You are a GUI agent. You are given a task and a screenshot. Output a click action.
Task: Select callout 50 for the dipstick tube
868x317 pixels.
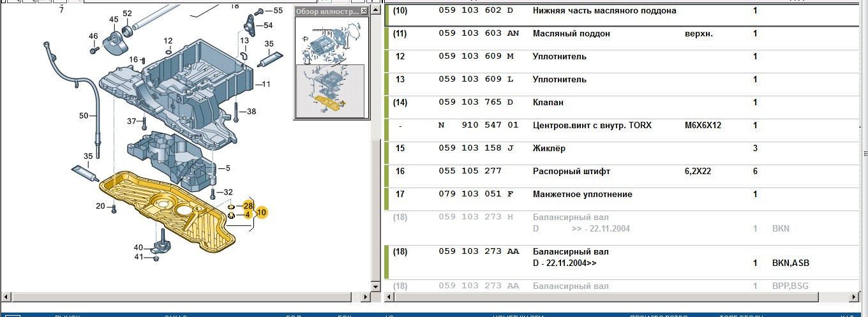(84, 115)
